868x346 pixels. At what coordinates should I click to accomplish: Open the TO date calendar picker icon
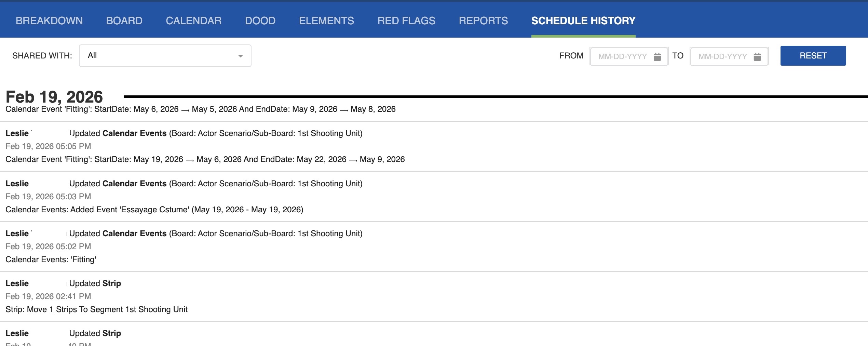pyautogui.click(x=758, y=56)
